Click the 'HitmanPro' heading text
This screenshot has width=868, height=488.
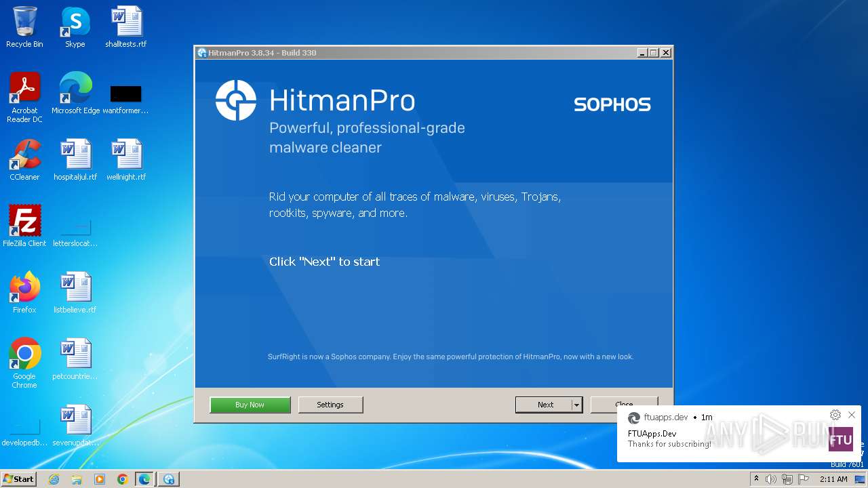342,100
